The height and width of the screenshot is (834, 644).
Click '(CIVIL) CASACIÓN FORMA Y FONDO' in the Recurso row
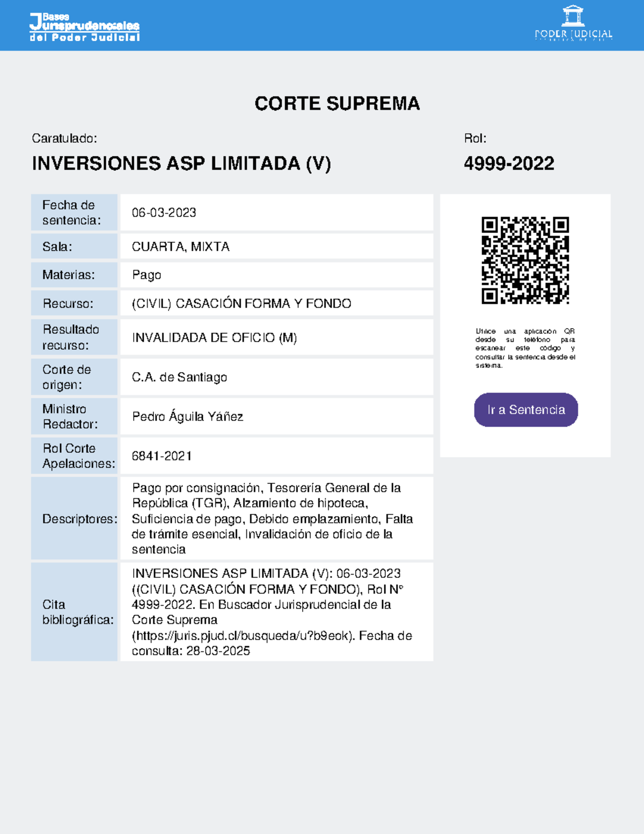tap(241, 303)
